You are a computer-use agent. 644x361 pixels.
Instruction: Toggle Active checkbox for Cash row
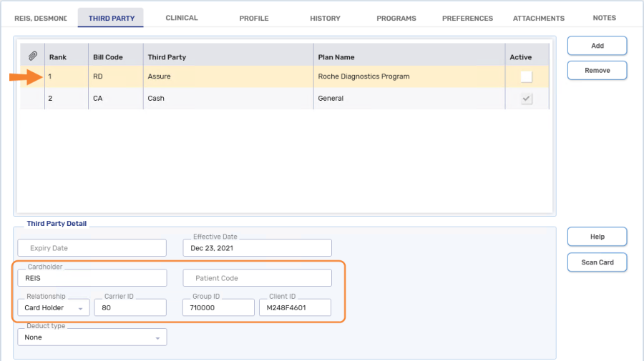[x=526, y=99]
